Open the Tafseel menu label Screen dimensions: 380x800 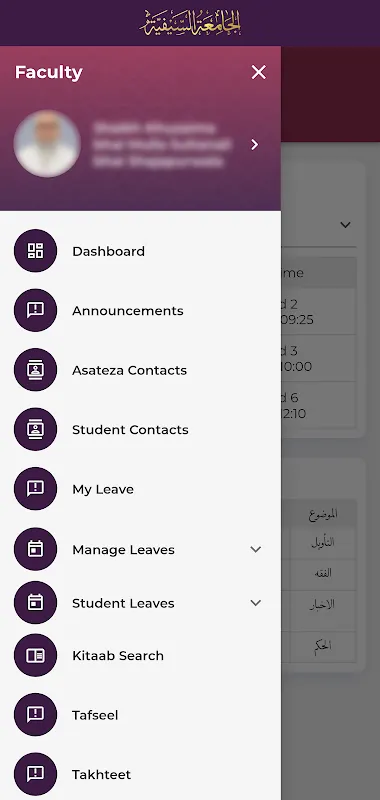pos(95,715)
